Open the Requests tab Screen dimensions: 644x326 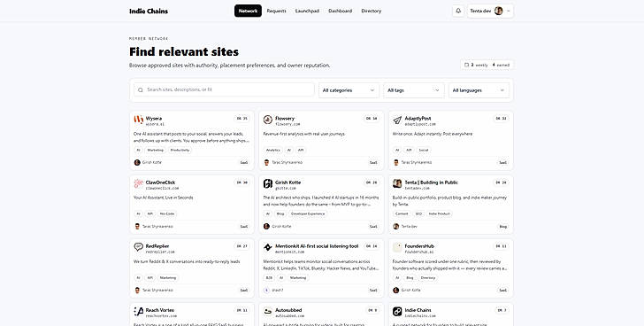pyautogui.click(x=276, y=12)
